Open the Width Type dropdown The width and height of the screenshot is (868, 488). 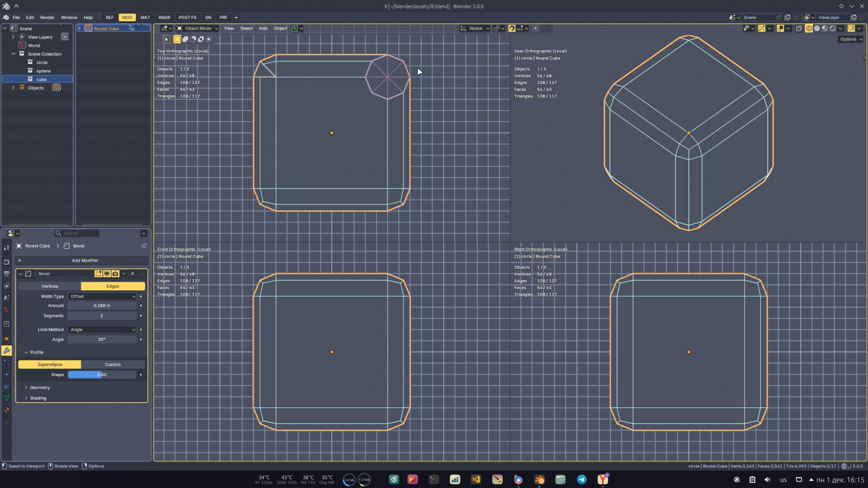point(102,297)
